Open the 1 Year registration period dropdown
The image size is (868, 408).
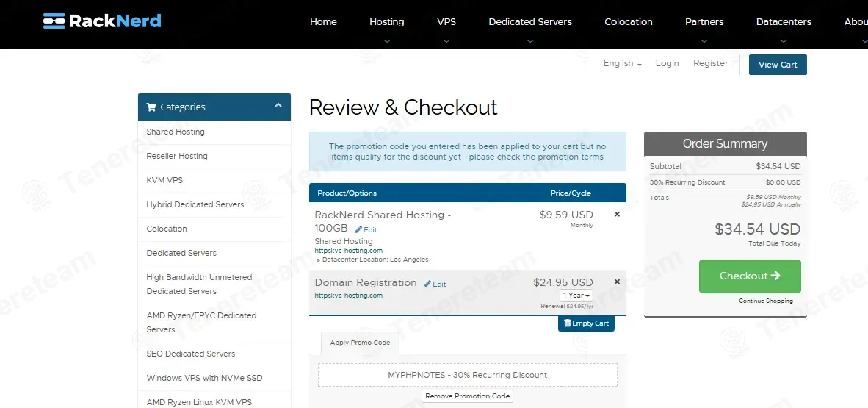[x=576, y=296]
